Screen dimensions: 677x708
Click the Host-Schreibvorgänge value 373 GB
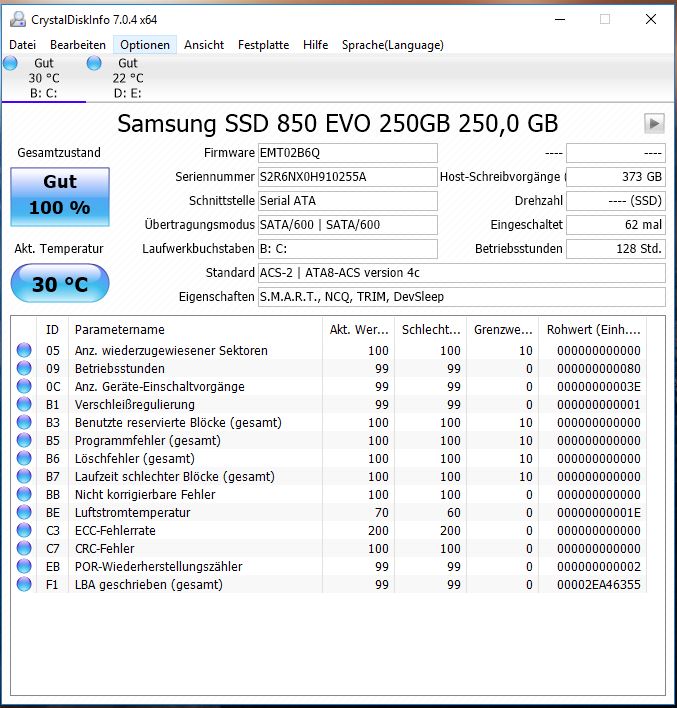(x=616, y=177)
